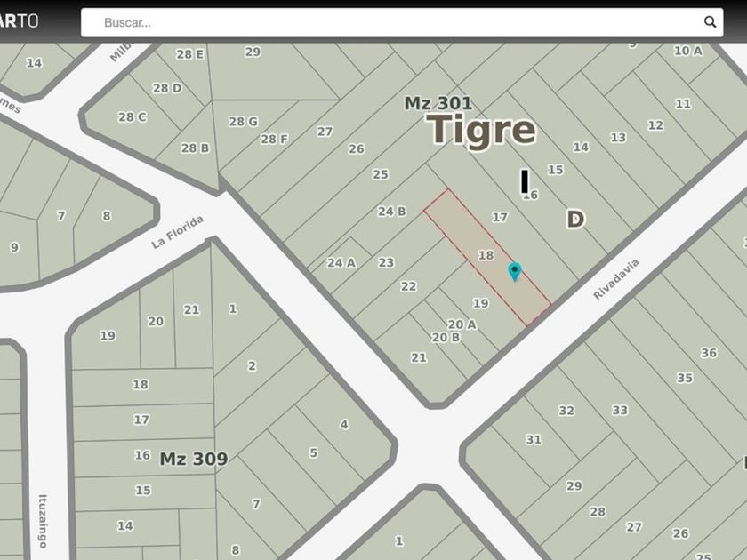This screenshot has height=560, width=747.
Task: Select parcel 20 in Mz 309
Action: coord(156,322)
